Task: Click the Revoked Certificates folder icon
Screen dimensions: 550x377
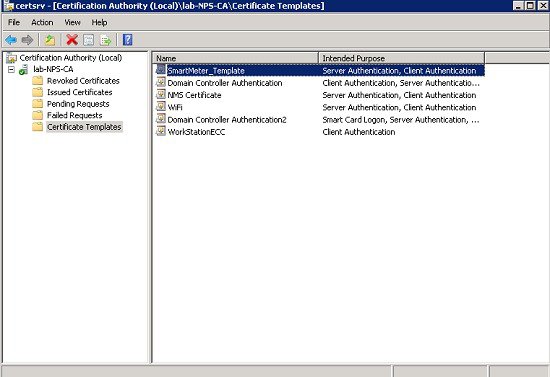Action: (x=38, y=81)
